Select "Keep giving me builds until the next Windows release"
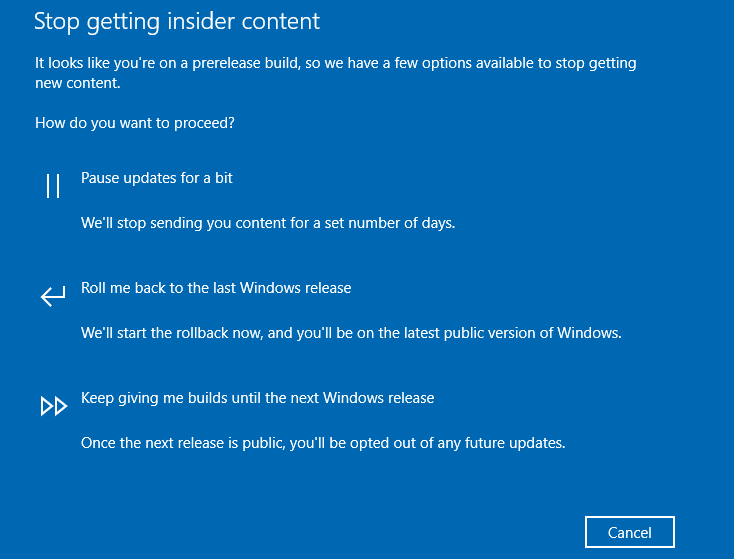This screenshot has height=559, width=734. click(257, 398)
